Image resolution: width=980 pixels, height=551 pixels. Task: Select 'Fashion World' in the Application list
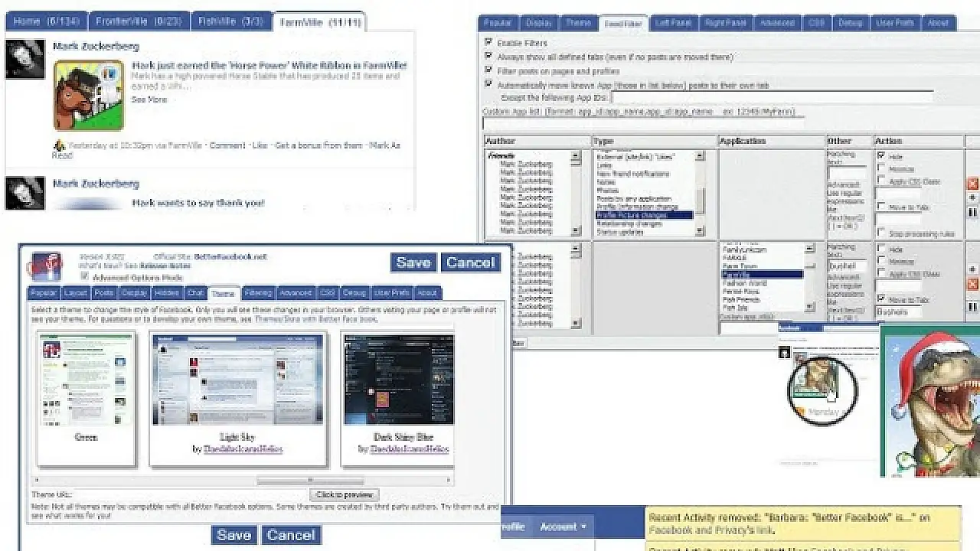tap(762, 282)
